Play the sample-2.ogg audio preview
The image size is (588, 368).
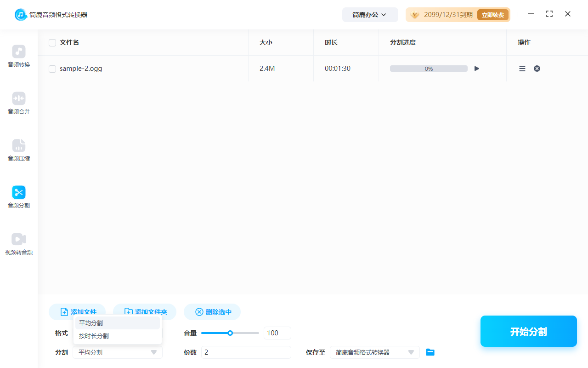(x=476, y=68)
